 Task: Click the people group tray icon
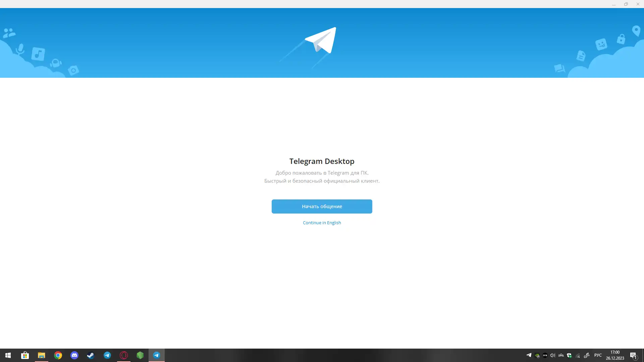561,355
